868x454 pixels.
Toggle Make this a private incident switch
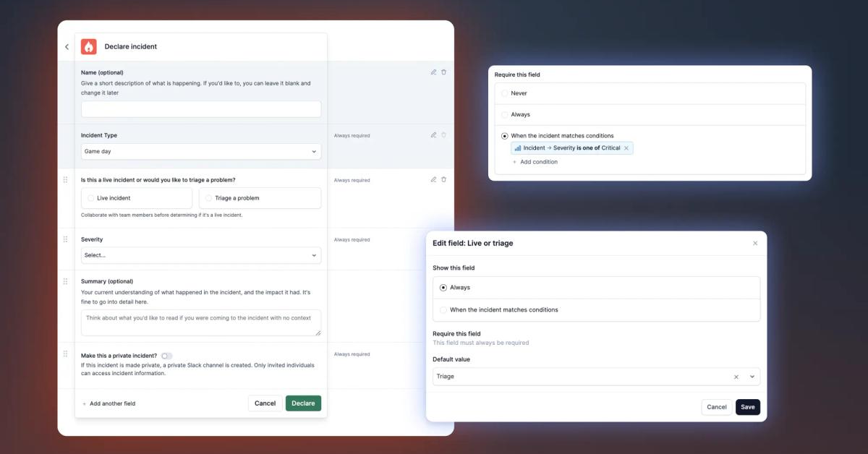(166, 356)
